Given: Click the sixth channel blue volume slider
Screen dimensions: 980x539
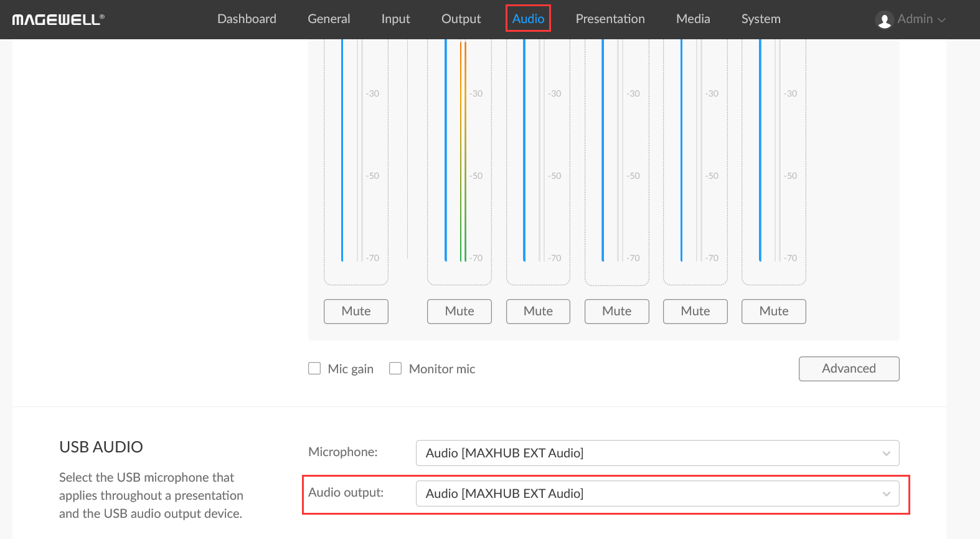Looking at the screenshot, I should (x=760, y=150).
